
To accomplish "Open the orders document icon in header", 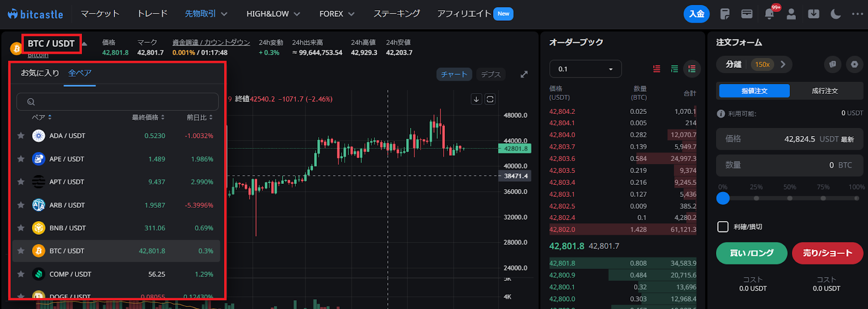I will click(725, 14).
